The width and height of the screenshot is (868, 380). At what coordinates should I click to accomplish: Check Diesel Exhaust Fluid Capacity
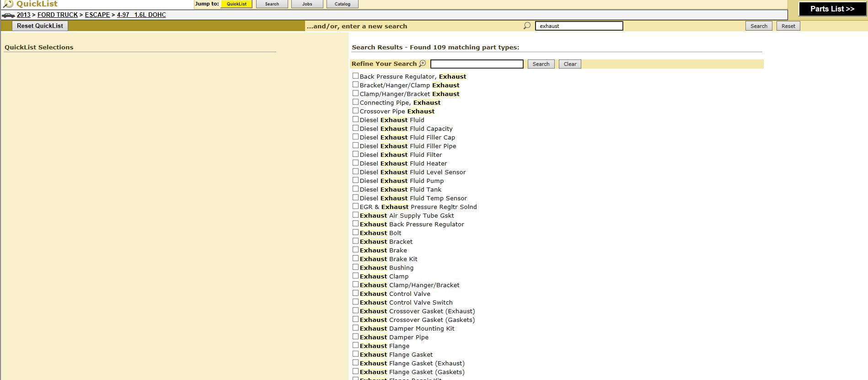pyautogui.click(x=355, y=128)
